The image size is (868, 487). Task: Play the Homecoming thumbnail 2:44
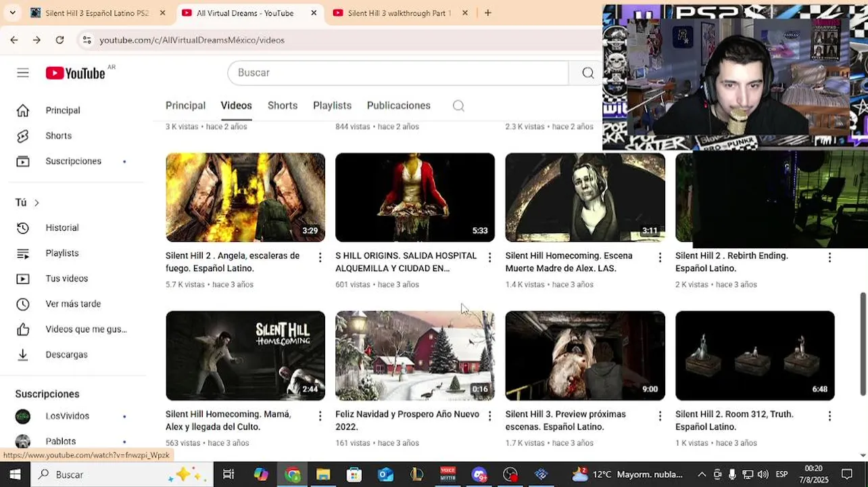pos(245,356)
